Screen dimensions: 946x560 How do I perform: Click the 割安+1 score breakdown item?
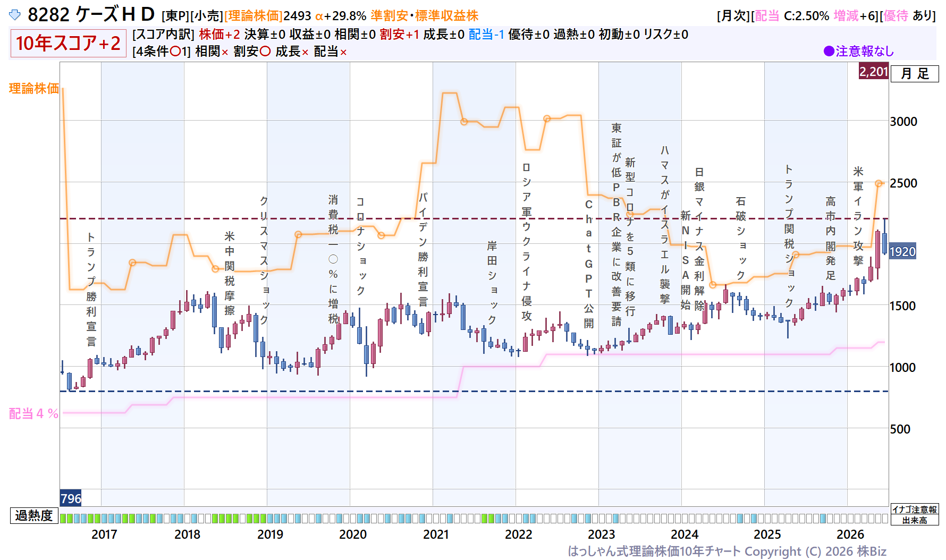pyautogui.click(x=399, y=35)
